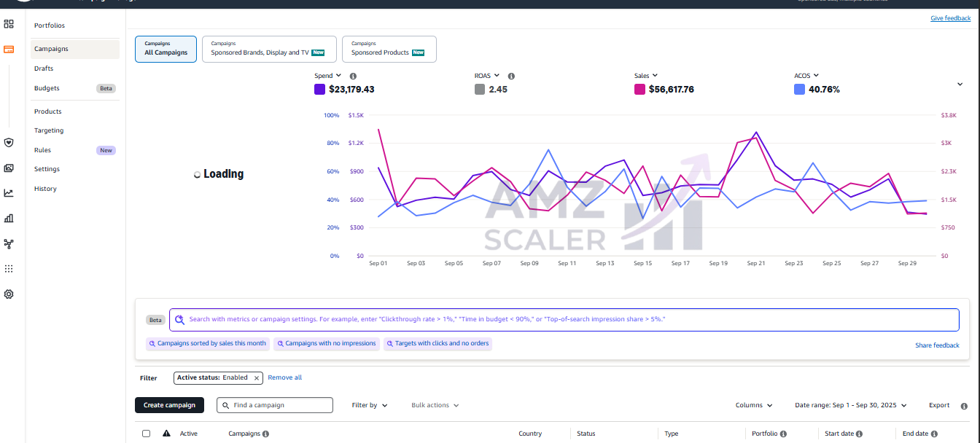This screenshot has height=443, width=980.
Task: Open Campaigns in the side menu
Action: click(x=75, y=49)
